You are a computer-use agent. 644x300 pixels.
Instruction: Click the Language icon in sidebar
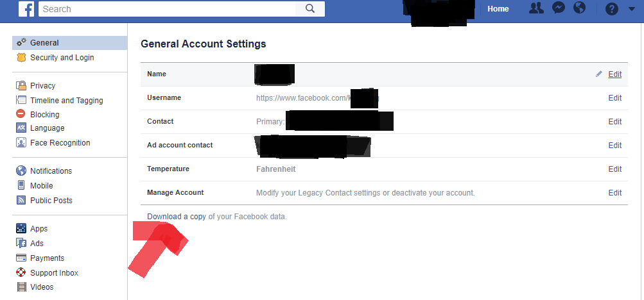21,128
